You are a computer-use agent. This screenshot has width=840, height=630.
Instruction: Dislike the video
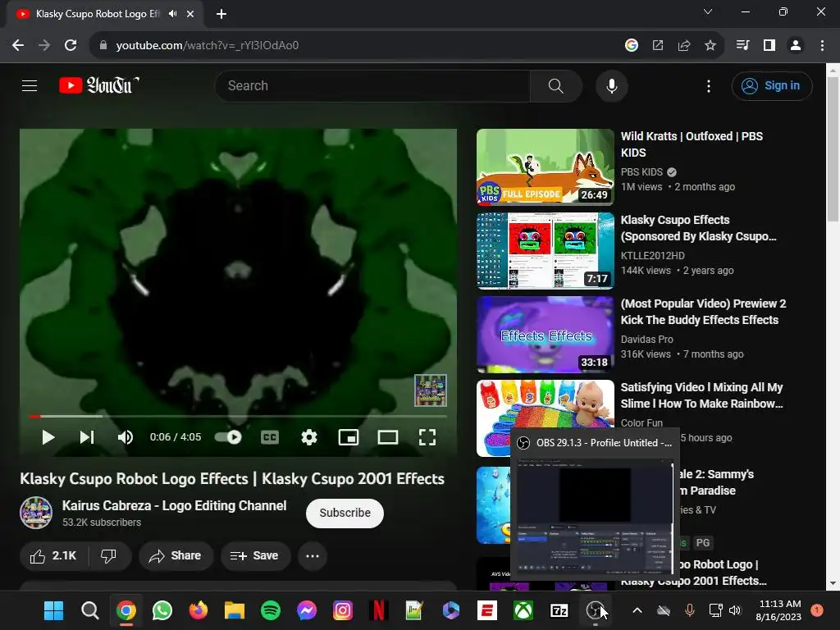[x=109, y=555]
